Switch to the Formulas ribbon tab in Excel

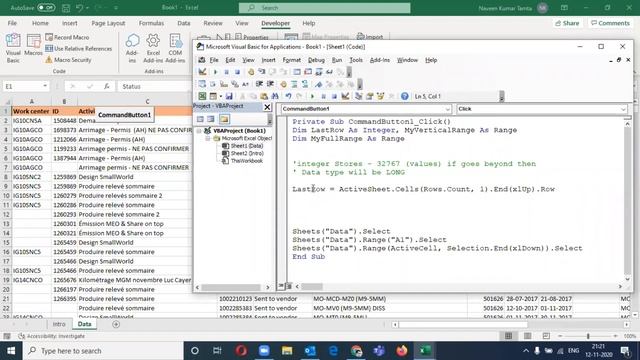[x=151, y=23]
